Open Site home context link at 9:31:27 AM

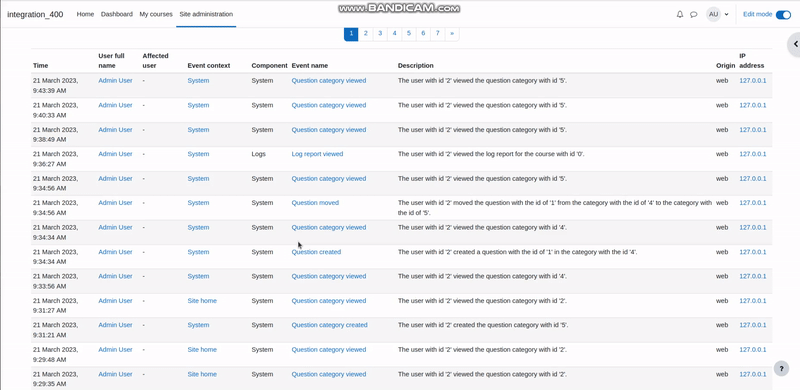pos(202,301)
